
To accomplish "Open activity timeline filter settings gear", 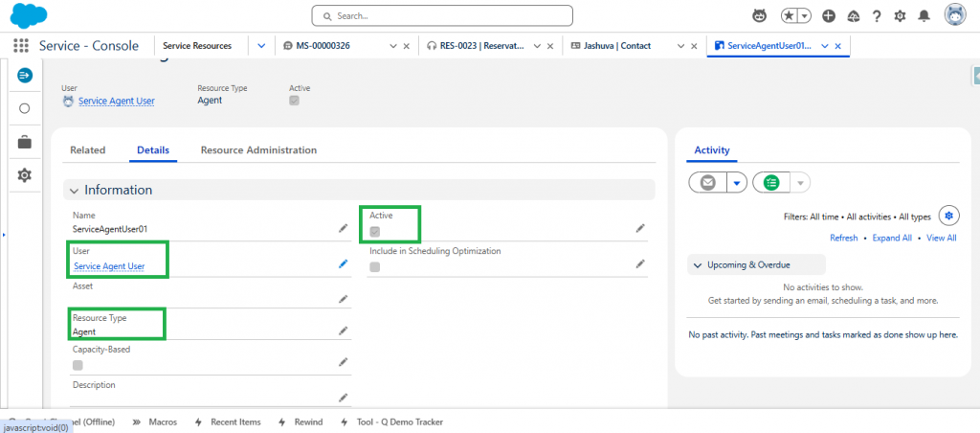I will point(949,216).
